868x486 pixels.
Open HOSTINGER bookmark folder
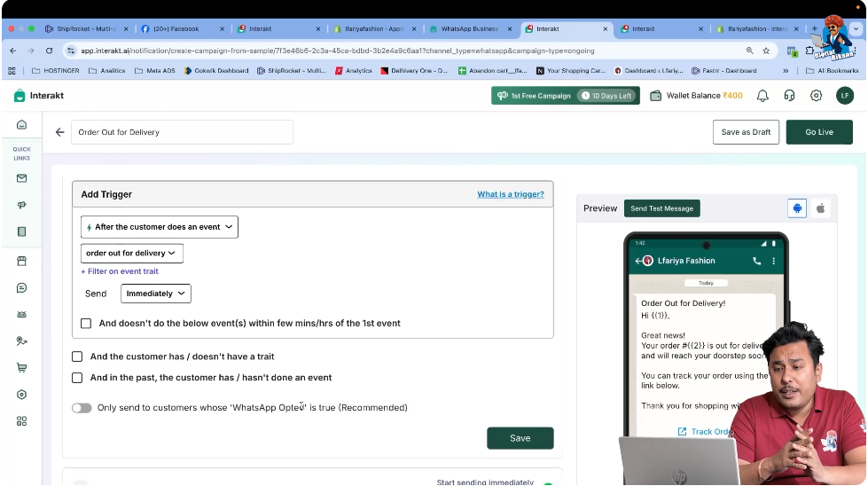(56, 71)
